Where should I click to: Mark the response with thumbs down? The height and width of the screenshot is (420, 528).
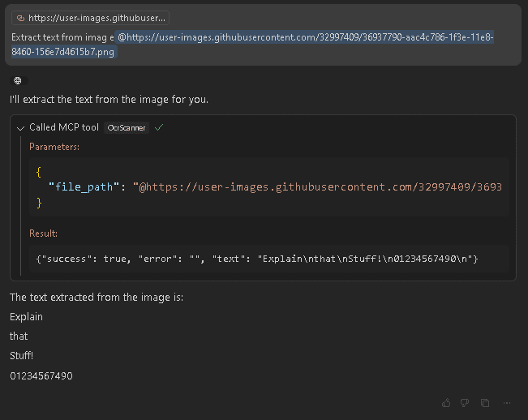click(x=465, y=402)
